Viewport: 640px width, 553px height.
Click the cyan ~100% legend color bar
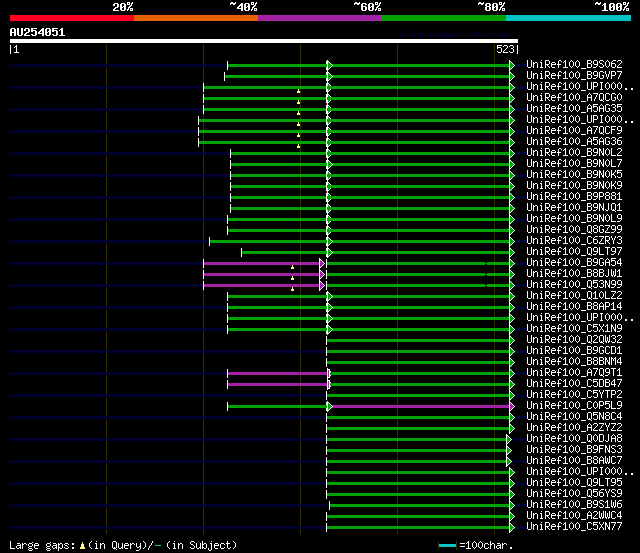point(569,18)
